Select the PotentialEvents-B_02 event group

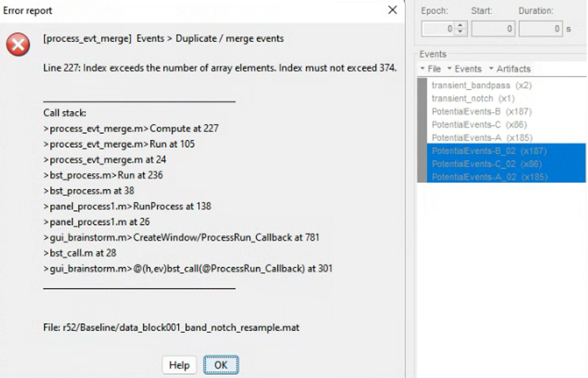pyautogui.click(x=489, y=151)
